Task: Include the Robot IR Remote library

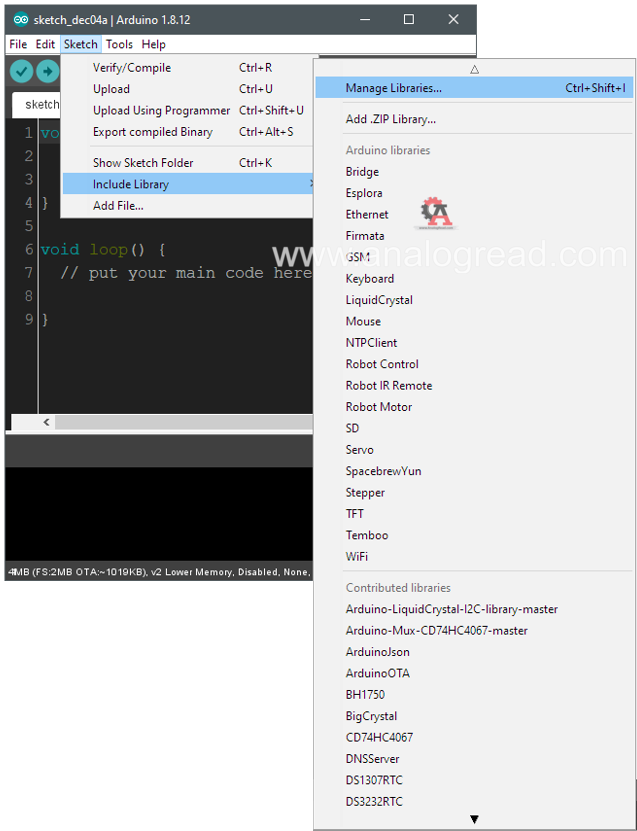Action: coord(474,385)
